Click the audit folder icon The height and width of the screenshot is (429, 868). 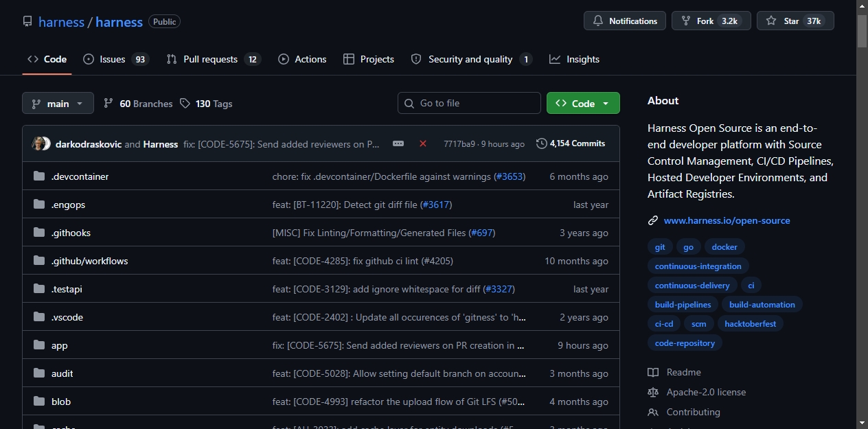point(39,373)
